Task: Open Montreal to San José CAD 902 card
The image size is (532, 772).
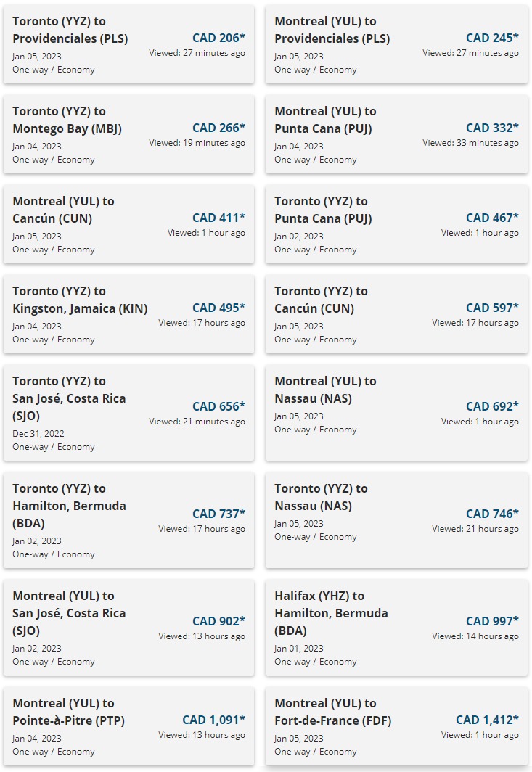Action: pyautogui.click(x=128, y=628)
